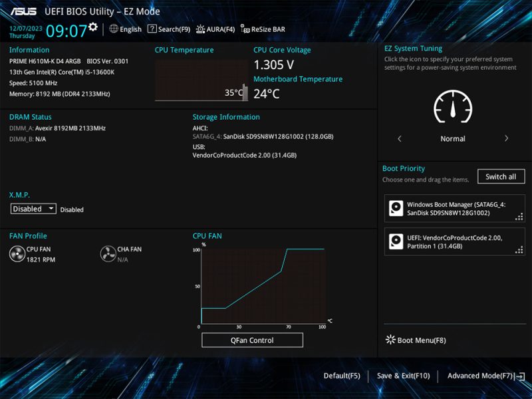Load Default(F5) settings
This screenshot has width=532, height=399.
point(342,376)
